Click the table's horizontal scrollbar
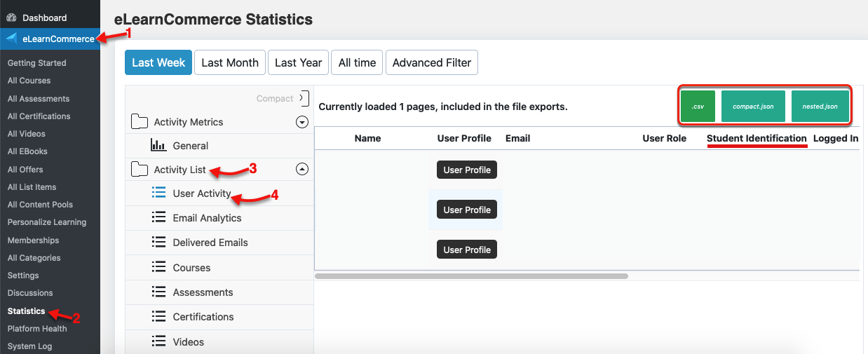 (471, 276)
